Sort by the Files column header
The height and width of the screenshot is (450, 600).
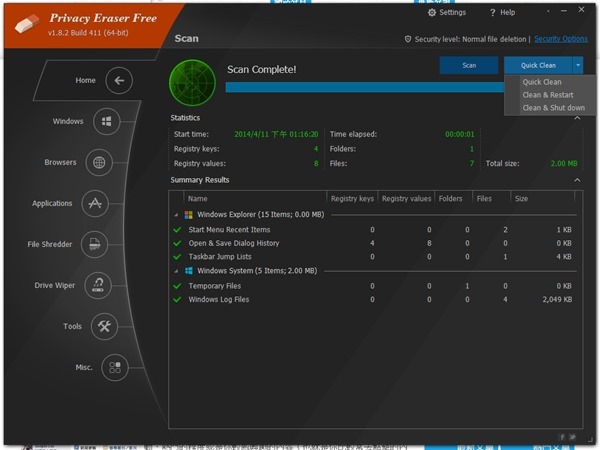(x=491, y=199)
